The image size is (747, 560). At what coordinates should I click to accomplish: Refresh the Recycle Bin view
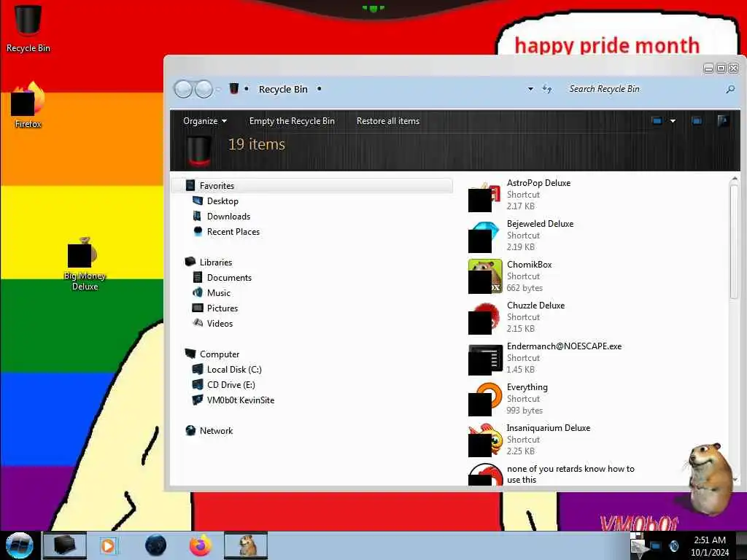pos(547,89)
